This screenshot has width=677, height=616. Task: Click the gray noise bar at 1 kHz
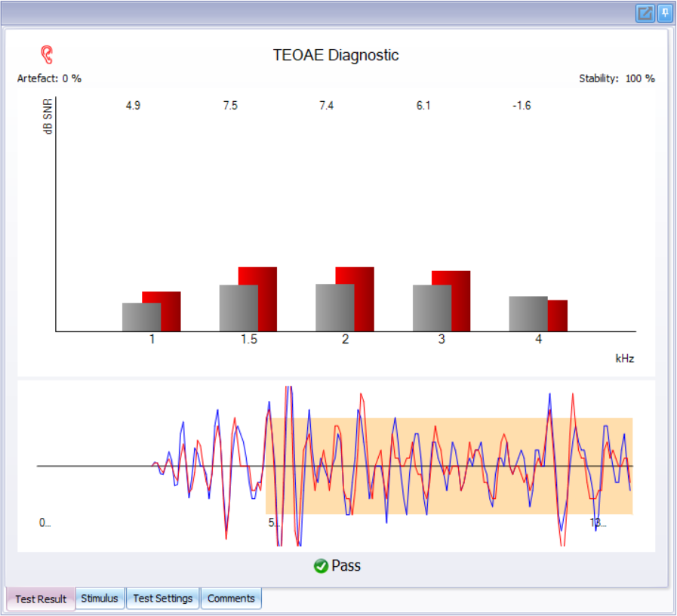point(141,317)
